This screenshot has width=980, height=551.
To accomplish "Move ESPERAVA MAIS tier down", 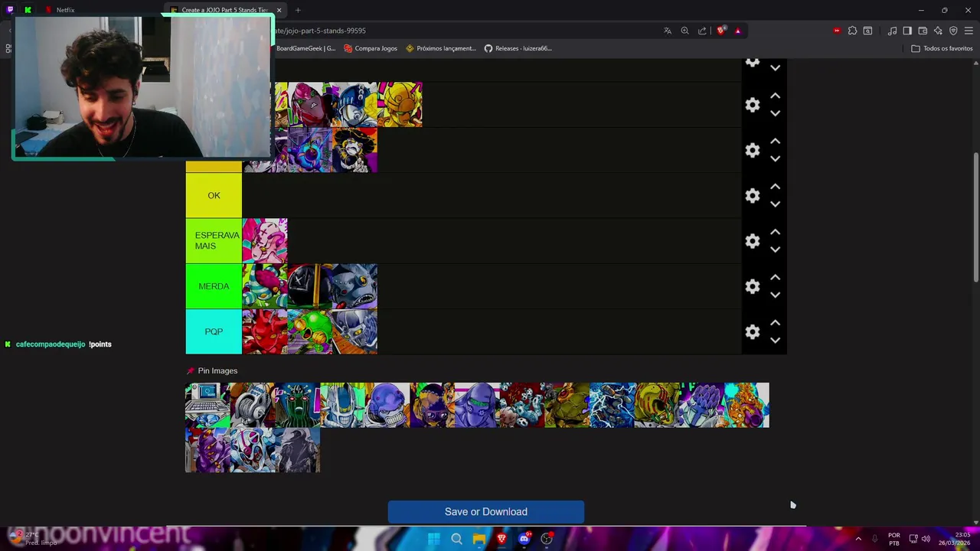I will (x=775, y=249).
